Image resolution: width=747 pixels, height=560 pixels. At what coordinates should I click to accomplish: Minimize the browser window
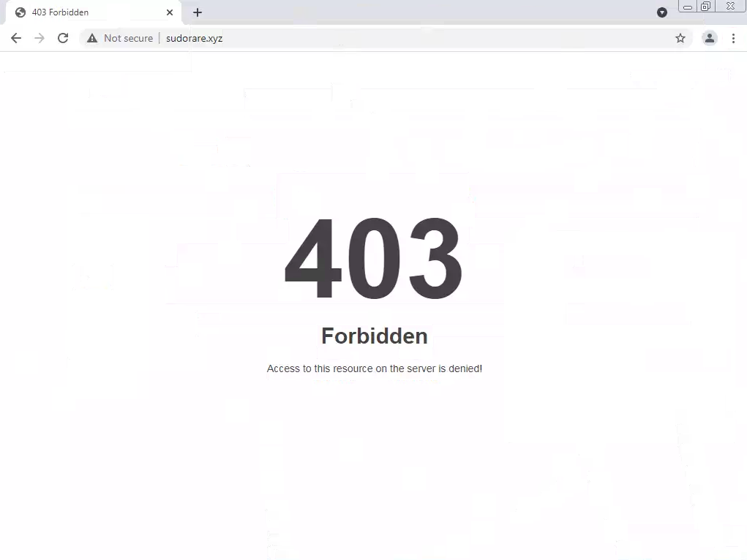pos(688,7)
